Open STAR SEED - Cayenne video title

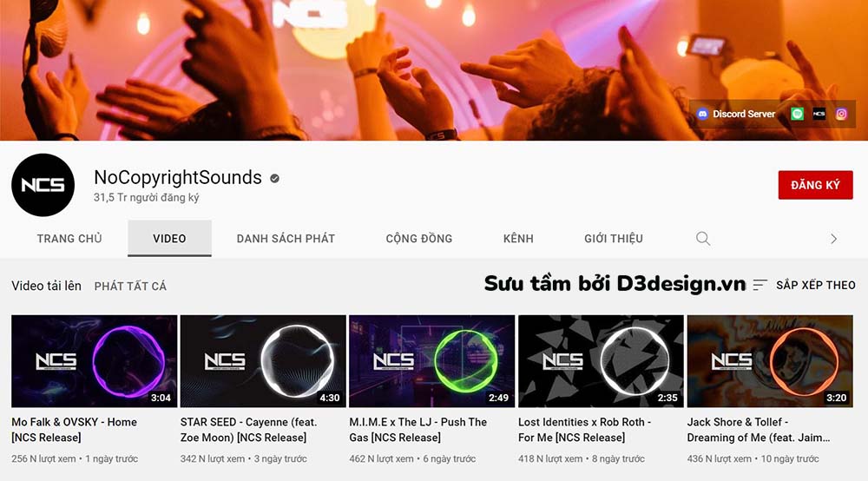(x=248, y=430)
